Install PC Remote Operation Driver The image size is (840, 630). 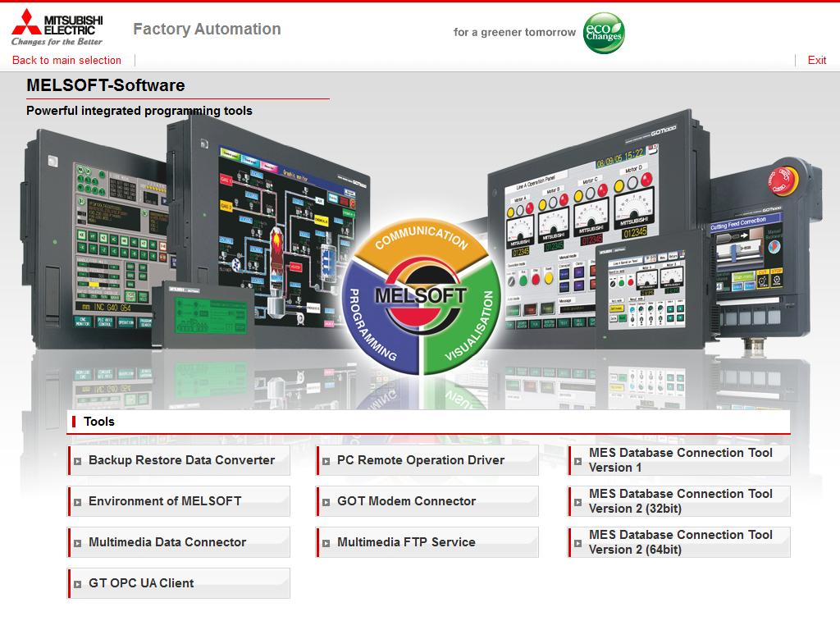[427, 460]
